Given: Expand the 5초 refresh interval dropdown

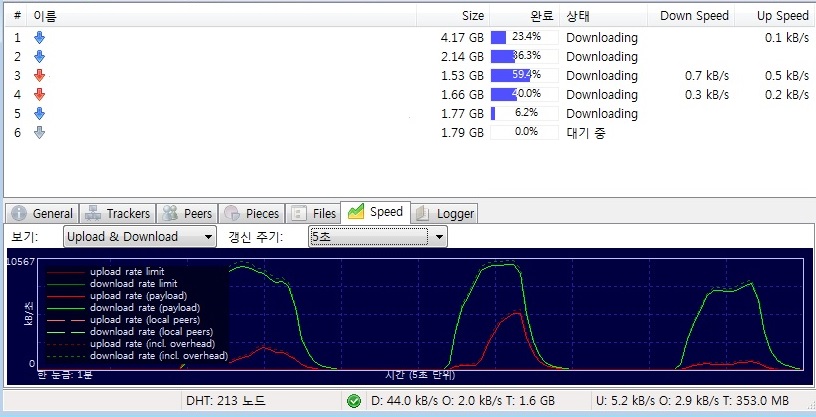Looking at the screenshot, I should click(378, 237).
